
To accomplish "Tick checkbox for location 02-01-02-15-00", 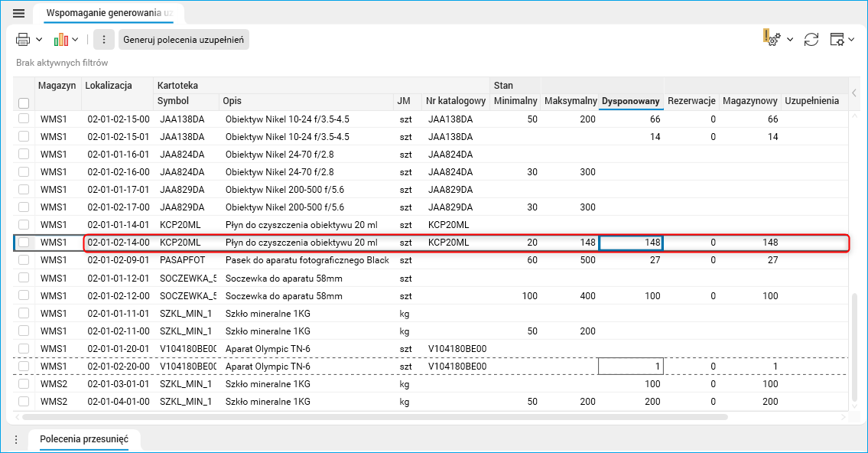I will tap(24, 119).
